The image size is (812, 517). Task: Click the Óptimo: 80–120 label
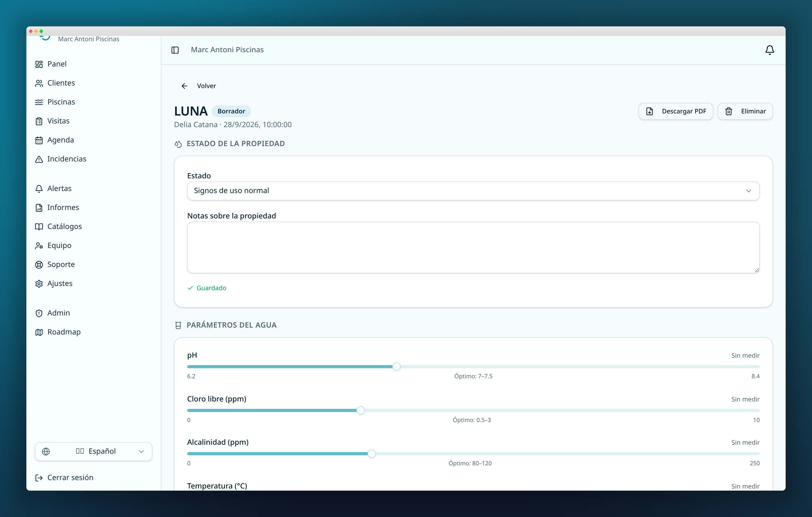coord(470,463)
